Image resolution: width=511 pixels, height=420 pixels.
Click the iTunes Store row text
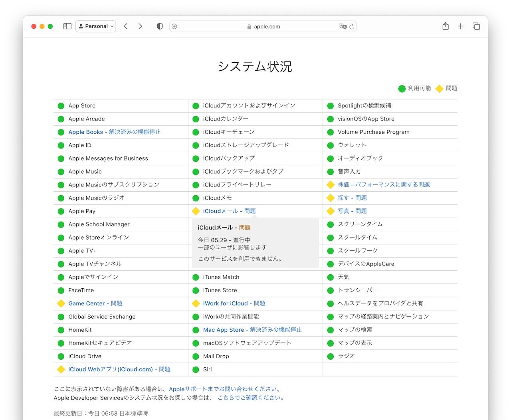pyautogui.click(x=220, y=290)
